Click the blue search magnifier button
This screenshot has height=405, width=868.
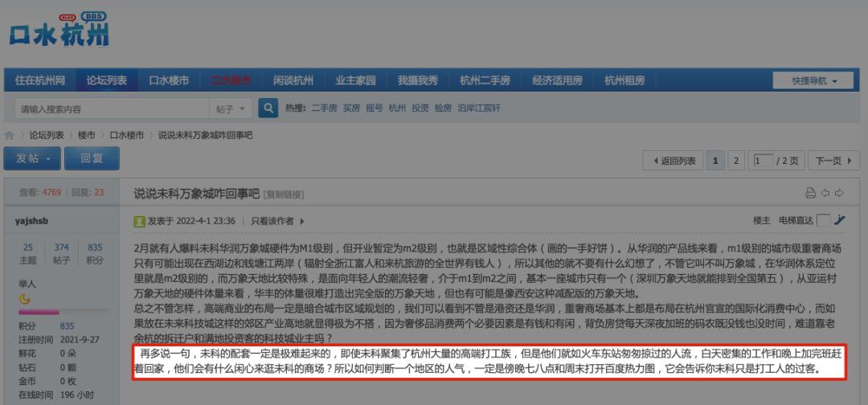coord(268,108)
